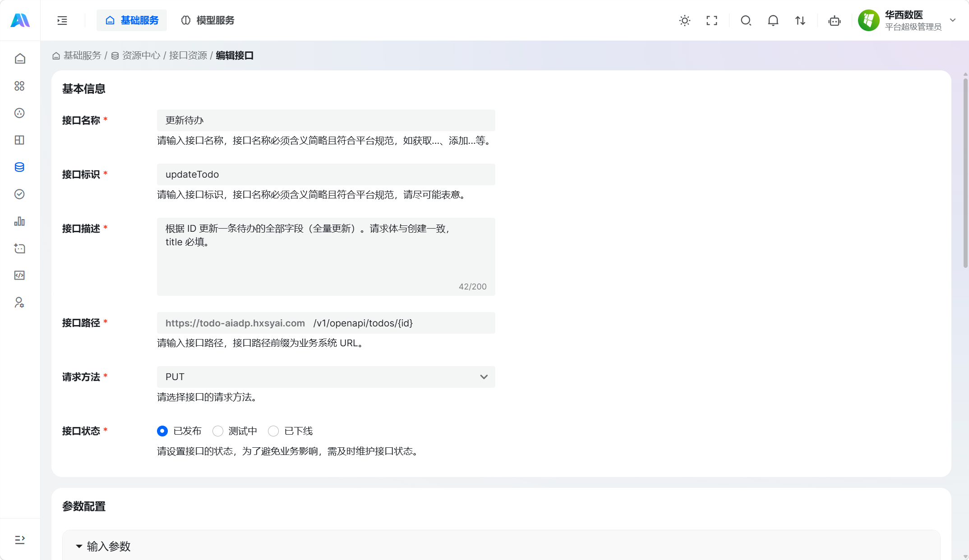Click the 平台超级管理员 role label
Image resolution: width=969 pixels, height=560 pixels.
pyautogui.click(x=914, y=27)
